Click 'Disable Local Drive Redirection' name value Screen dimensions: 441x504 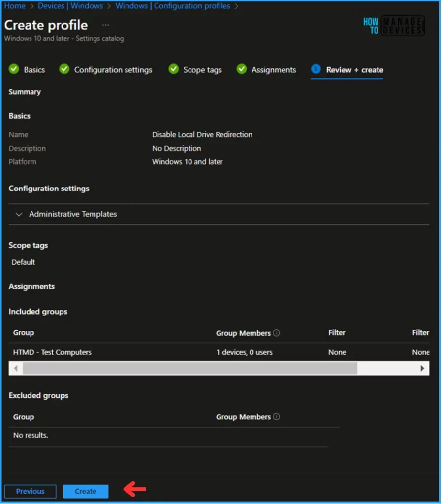202,135
